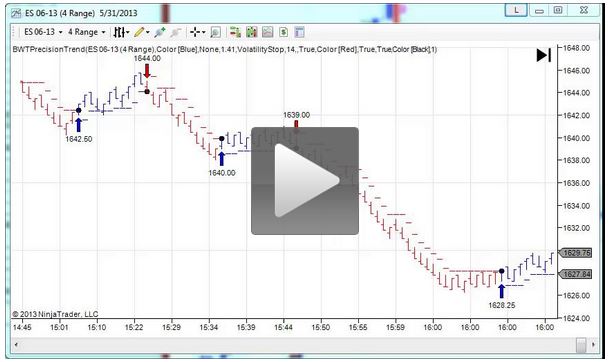Open the green candlestick data series icon
Screen dimensions: 609x362
(x=252, y=32)
